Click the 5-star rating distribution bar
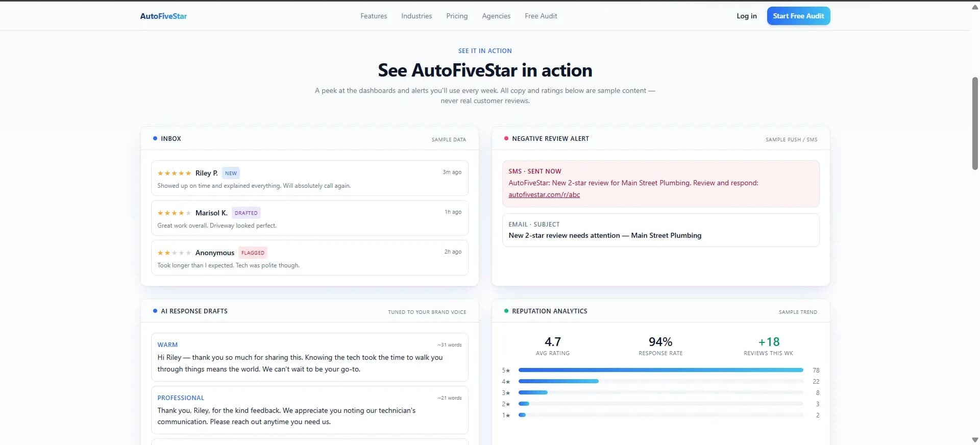The width and height of the screenshot is (980, 445). click(x=661, y=370)
